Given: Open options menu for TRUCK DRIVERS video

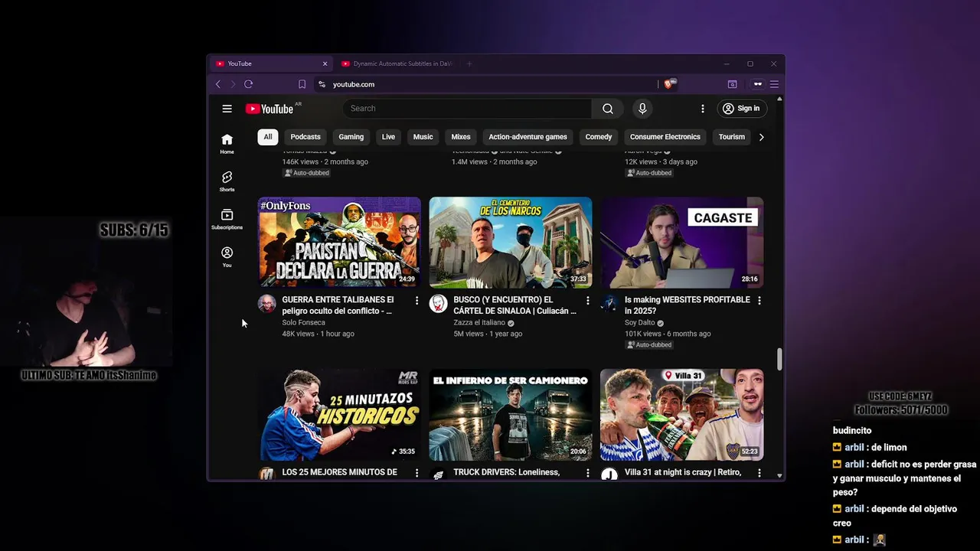Looking at the screenshot, I should [x=588, y=474].
